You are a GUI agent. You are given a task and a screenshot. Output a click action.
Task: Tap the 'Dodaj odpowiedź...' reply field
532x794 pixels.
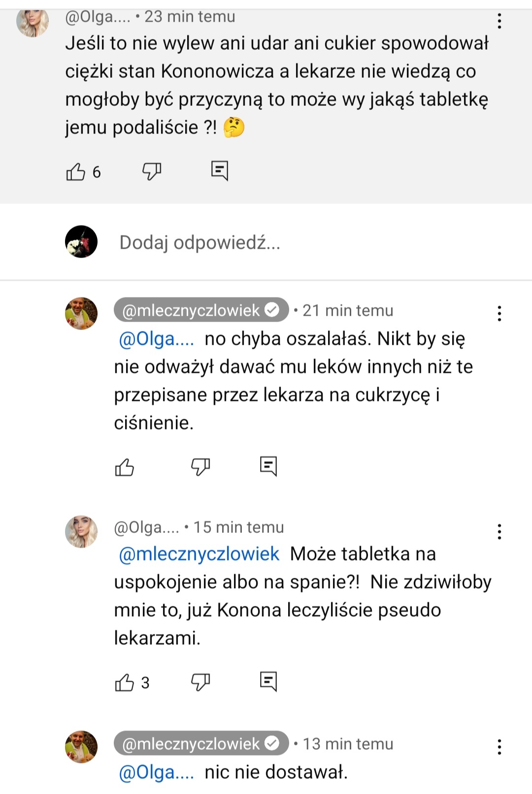(x=199, y=242)
